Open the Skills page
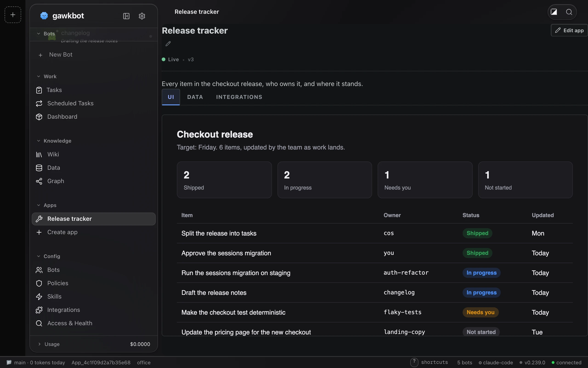This screenshot has height=368, width=588. pyautogui.click(x=93, y=297)
